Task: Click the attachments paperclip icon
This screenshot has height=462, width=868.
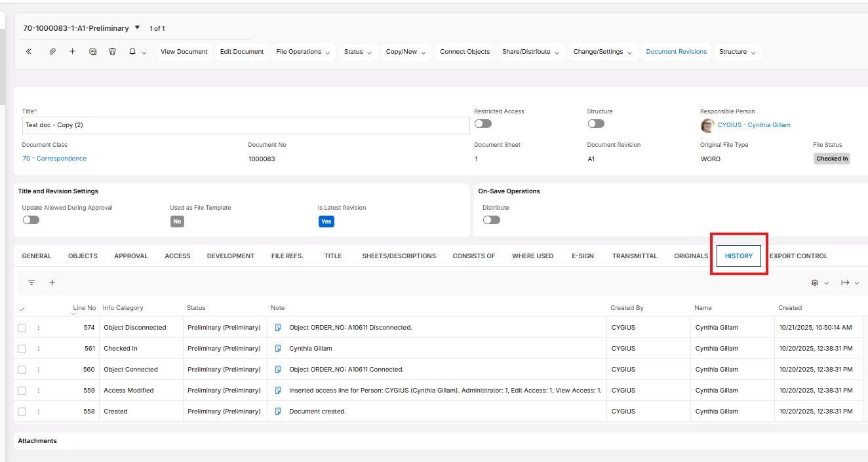Action: click(52, 52)
